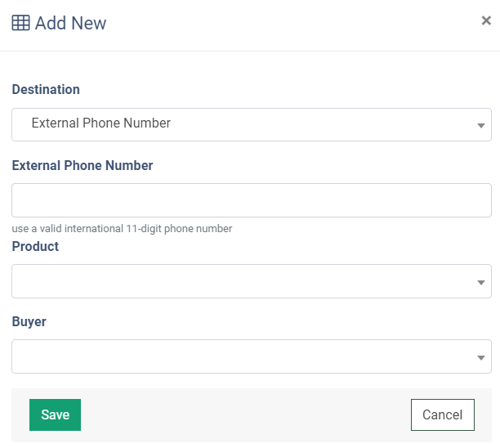Image resolution: width=500 pixels, height=448 pixels.
Task: Focus the External Phone Number text field
Action: (252, 200)
